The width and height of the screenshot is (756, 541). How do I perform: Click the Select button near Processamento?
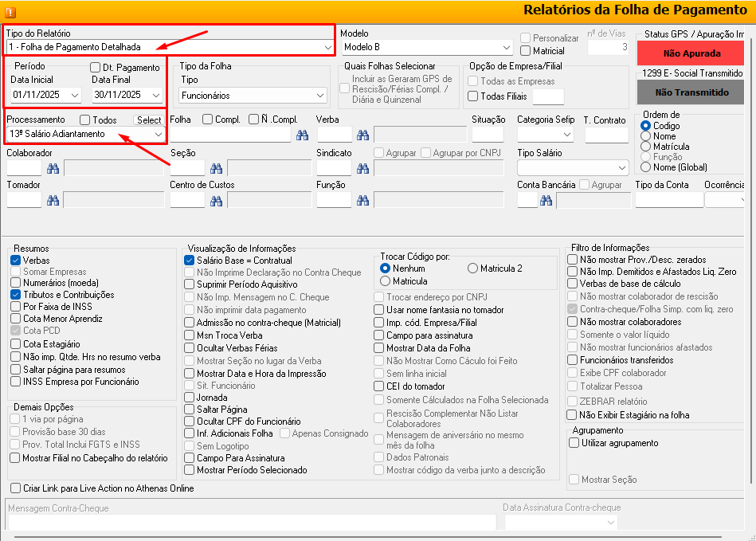tap(148, 120)
